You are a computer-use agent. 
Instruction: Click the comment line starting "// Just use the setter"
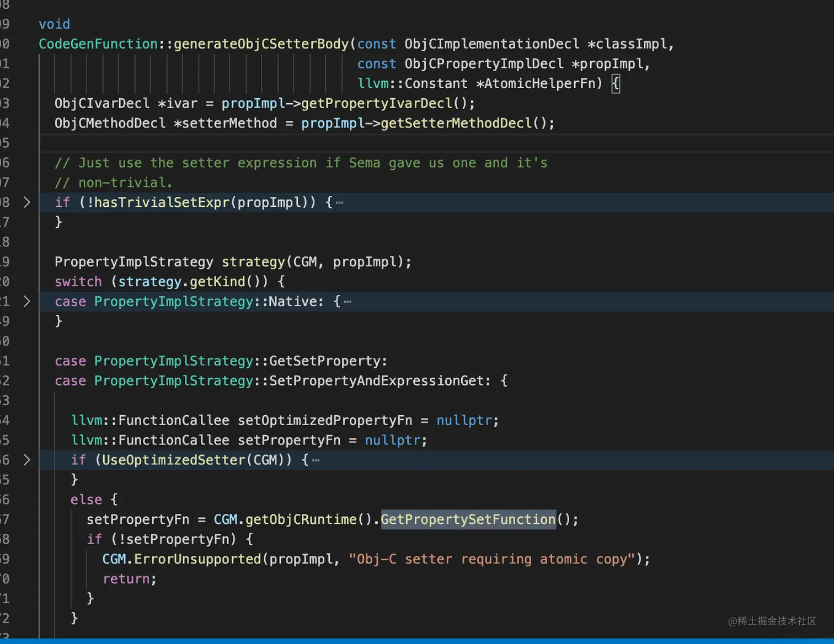point(301,163)
